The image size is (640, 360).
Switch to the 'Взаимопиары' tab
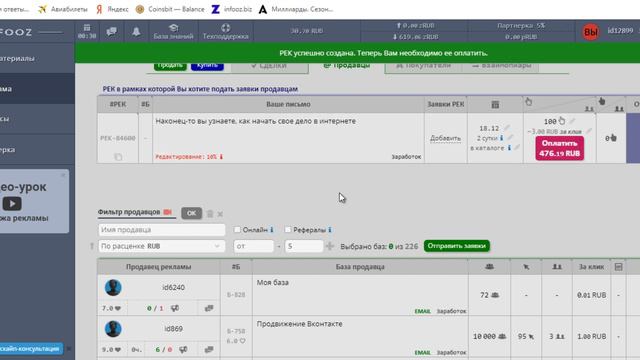point(501,67)
